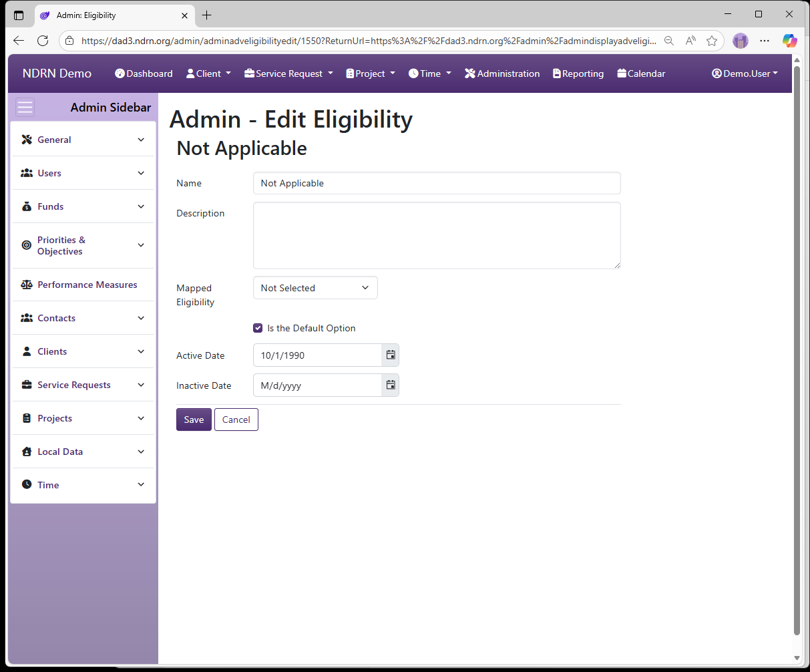This screenshot has height=672, width=810.
Task: Open a new browser tab with plus
Action: pos(207,15)
